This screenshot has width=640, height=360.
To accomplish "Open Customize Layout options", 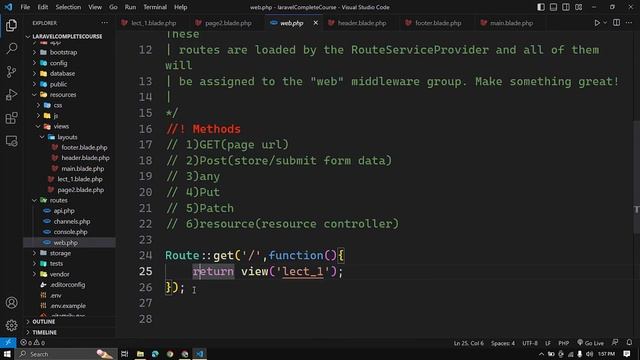I will pyautogui.click(x=578, y=7).
